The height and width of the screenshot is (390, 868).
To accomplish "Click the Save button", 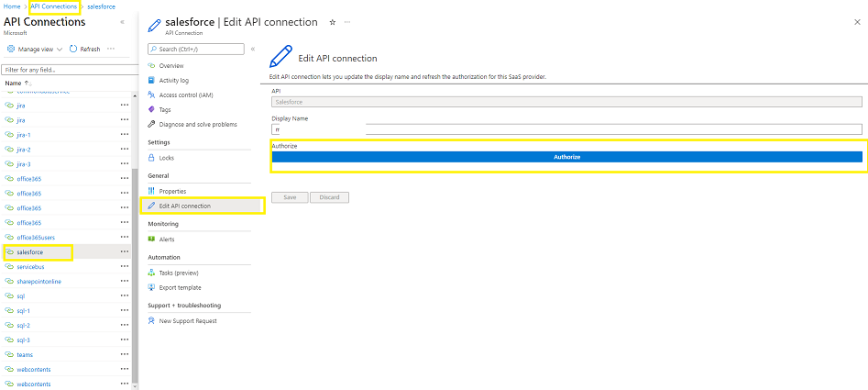I will [x=290, y=198].
